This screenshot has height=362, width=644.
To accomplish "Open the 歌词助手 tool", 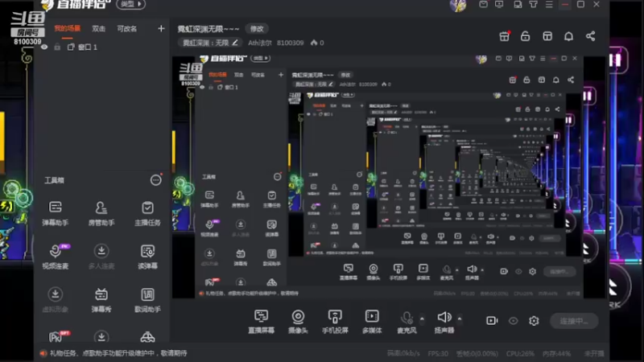I will point(147,300).
